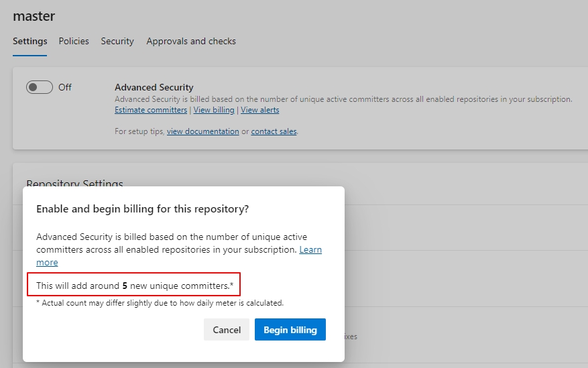The width and height of the screenshot is (588, 368).
Task: Click the Begin billing button
Action: (x=290, y=330)
